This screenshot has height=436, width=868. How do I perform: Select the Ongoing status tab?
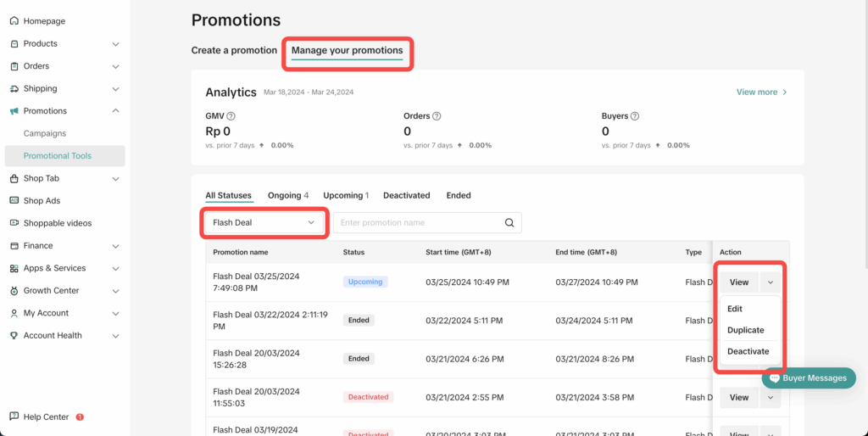(x=287, y=196)
